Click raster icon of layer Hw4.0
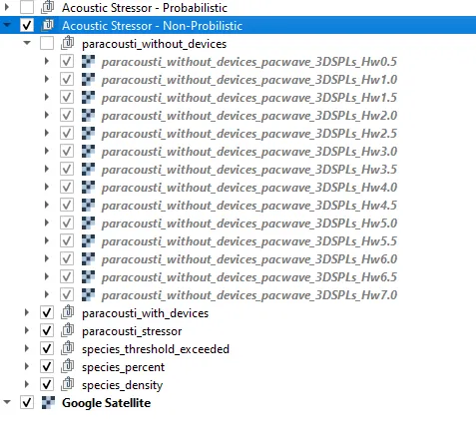The image size is (476, 448). [88, 188]
